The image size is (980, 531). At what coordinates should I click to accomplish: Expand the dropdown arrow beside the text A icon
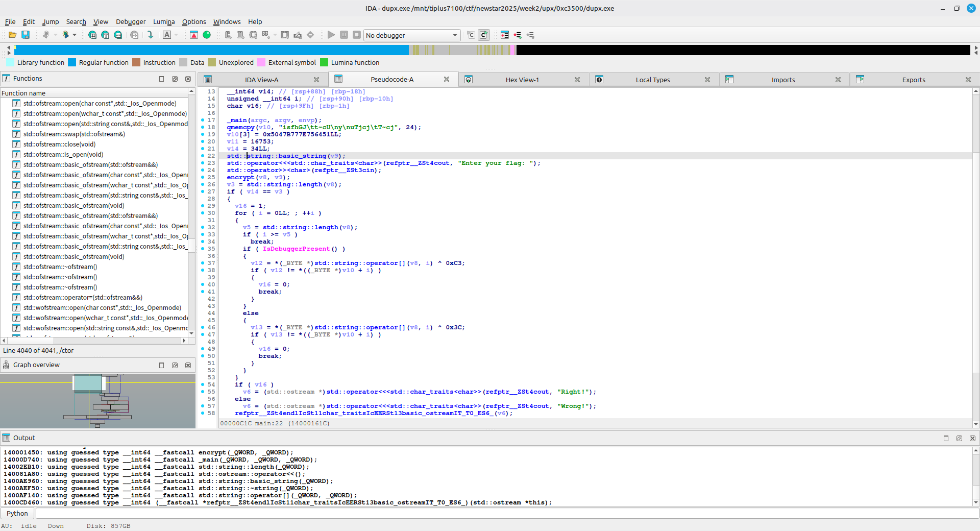point(177,35)
